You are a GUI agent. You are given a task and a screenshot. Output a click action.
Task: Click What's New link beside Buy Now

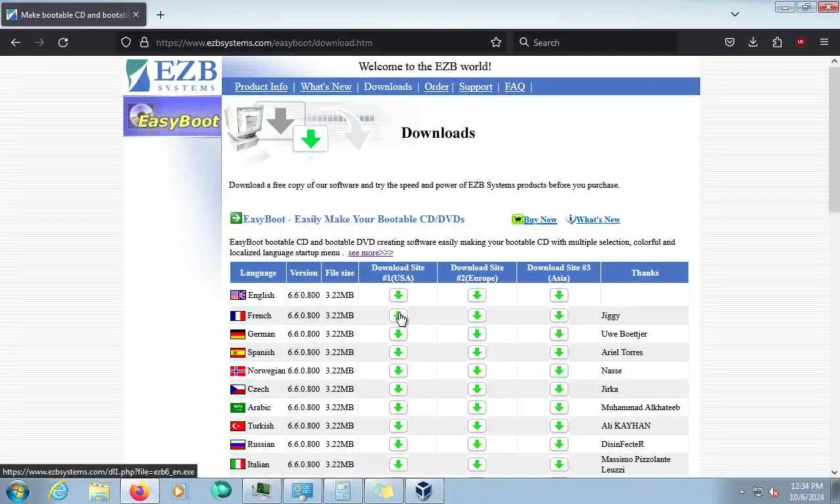[598, 220]
